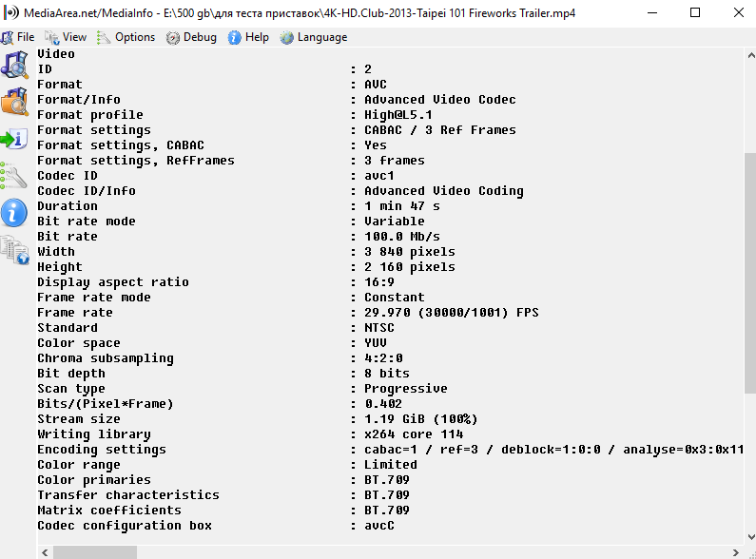Viewport: 756px width, 559px height.
Task: Click the vertical scrollbar up arrow
Action: click(x=749, y=55)
